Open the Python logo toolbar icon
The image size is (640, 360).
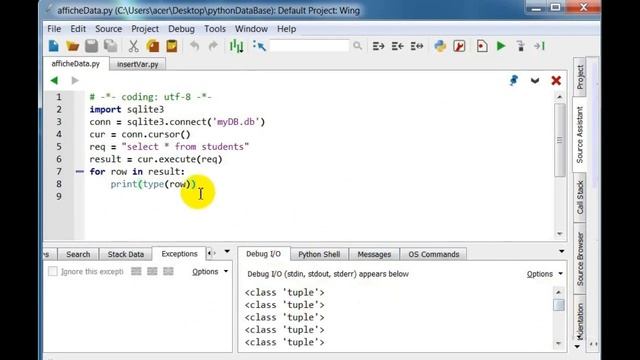(440, 46)
